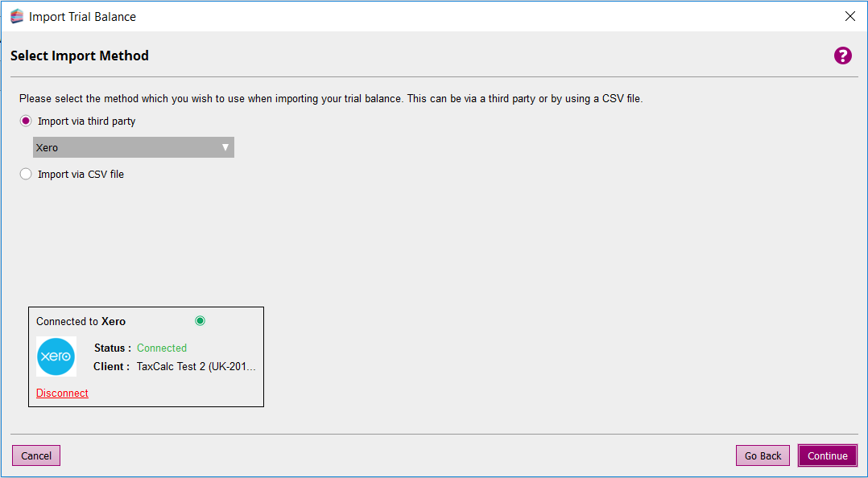Click the Xero logo in connection panel
The image size is (868, 478).
coord(56,356)
